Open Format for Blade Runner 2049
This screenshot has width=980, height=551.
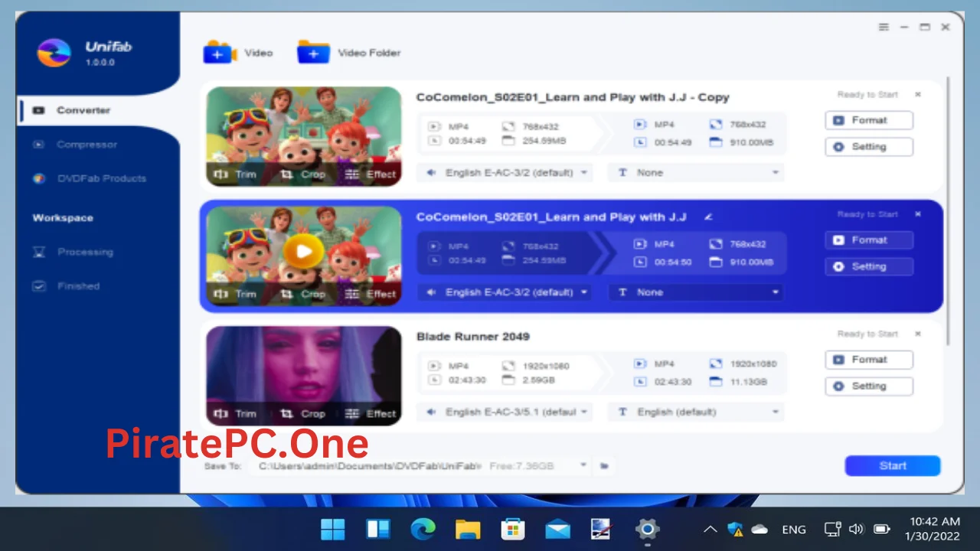click(x=869, y=360)
